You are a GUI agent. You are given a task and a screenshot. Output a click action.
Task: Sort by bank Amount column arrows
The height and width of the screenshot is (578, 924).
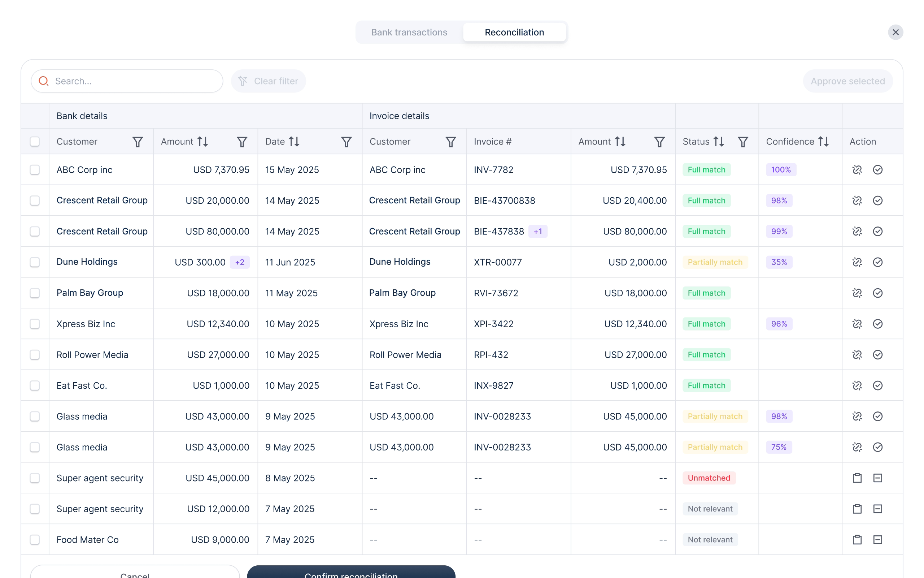[x=203, y=142]
